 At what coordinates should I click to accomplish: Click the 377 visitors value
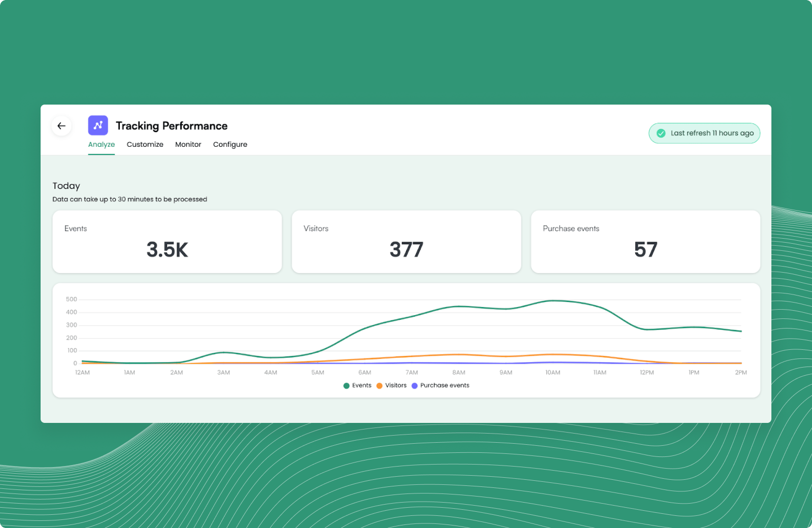tap(407, 250)
